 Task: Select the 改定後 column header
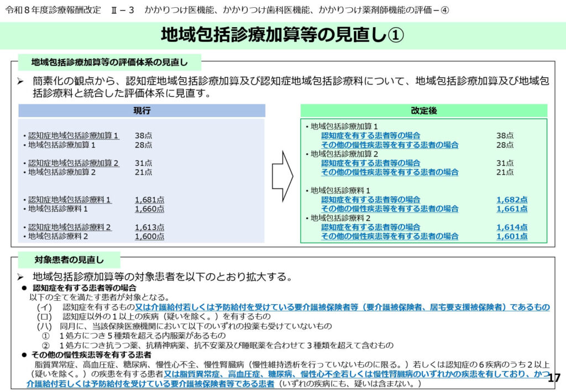pos(423,111)
